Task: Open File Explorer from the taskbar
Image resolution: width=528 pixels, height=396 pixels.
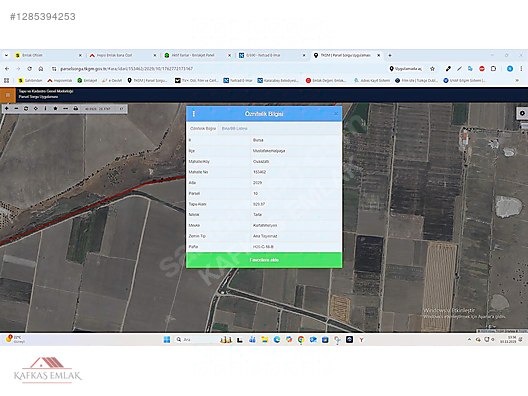Action: point(265,340)
